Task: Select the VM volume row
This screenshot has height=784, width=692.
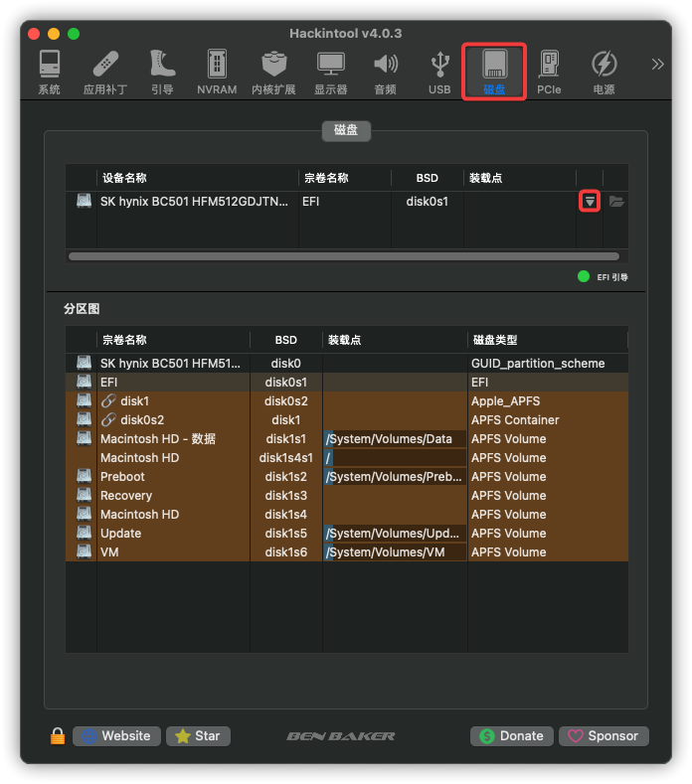Action: [x=347, y=552]
